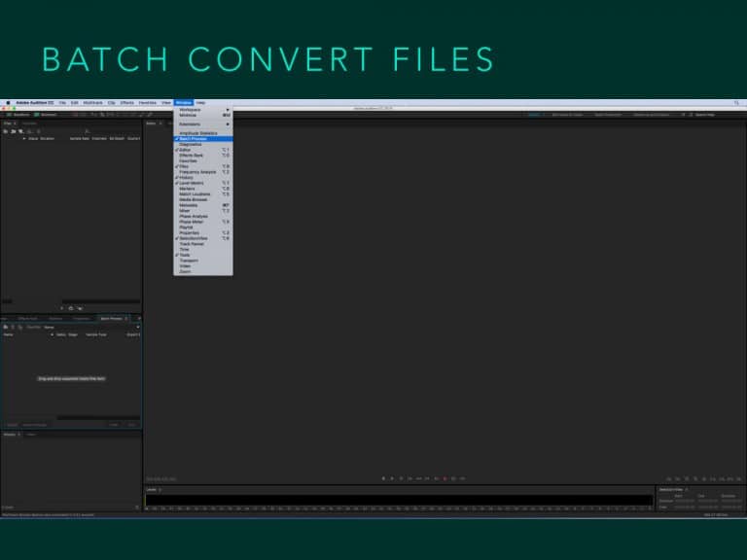Open Spotlight search in the menu bar
Screen dimensions: 747x560
(736, 102)
